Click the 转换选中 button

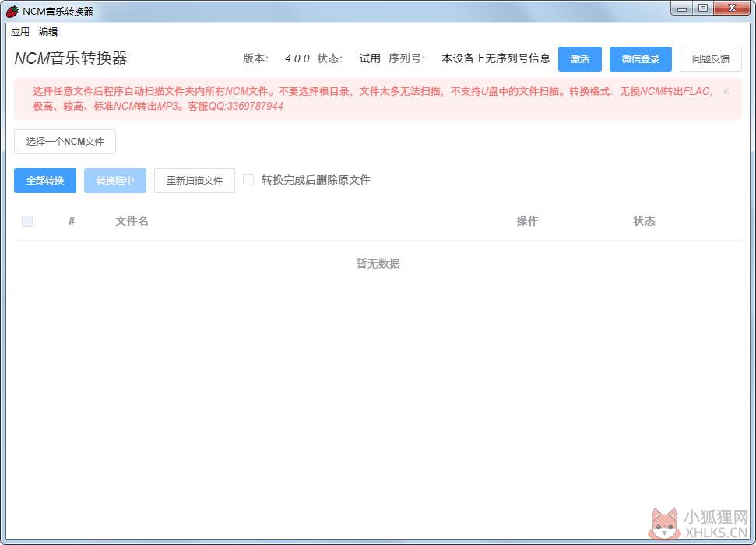tap(114, 181)
